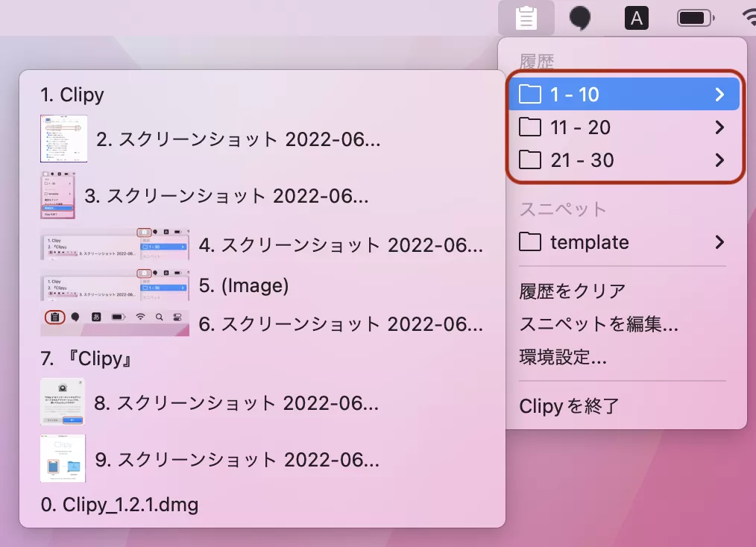Click thumbnail of history item 2
756x547 pixels.
[x=63, y=139]
